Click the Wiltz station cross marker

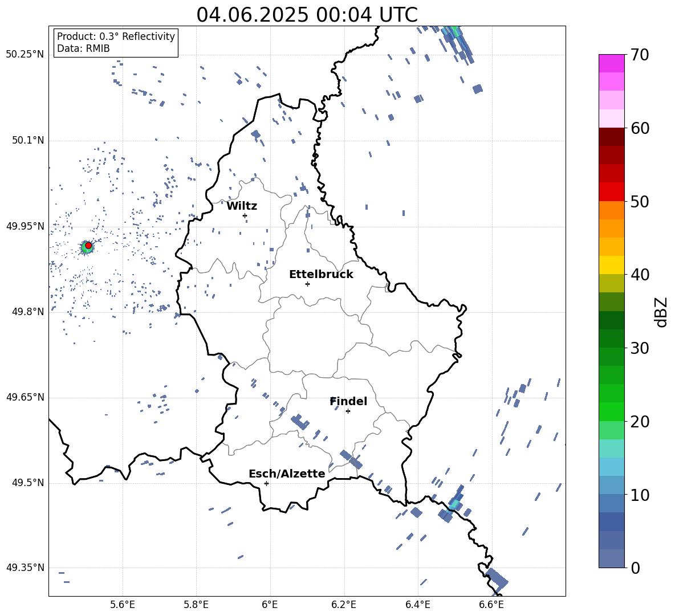click(245, 215)
